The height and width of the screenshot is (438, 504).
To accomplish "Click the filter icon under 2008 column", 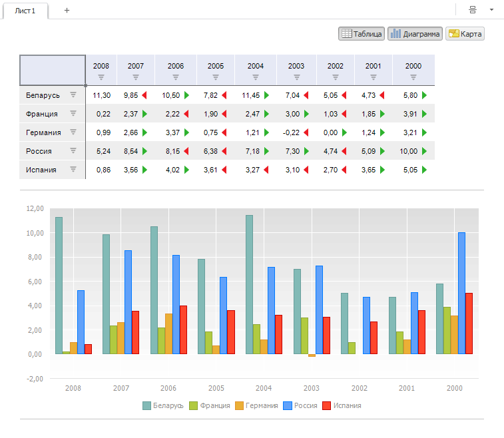I will [101, 77].
